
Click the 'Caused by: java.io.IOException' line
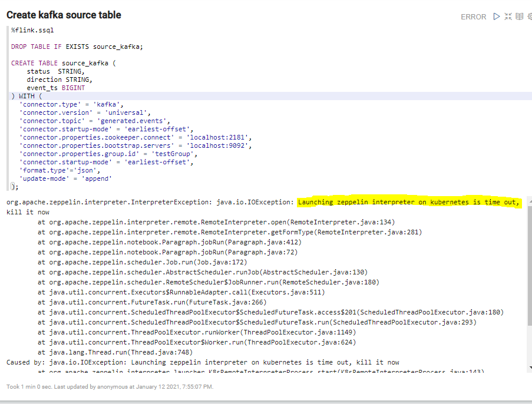tap(203, 362)
